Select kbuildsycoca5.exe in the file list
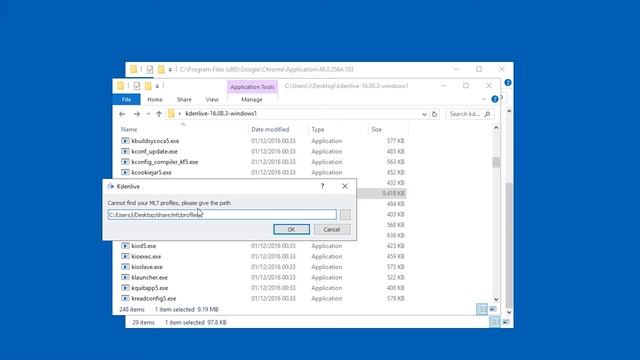This screenshot has height=360, width=640. pos(155,141)
